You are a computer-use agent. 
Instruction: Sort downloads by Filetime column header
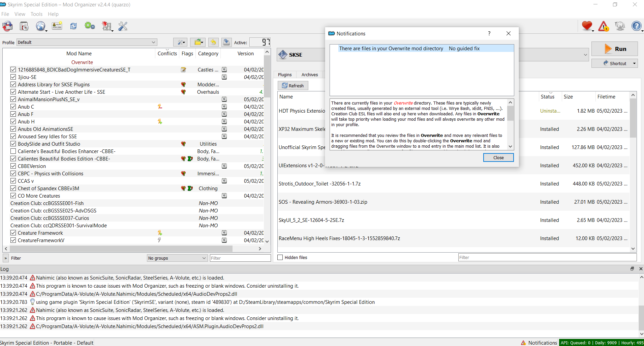pos(606,96)
